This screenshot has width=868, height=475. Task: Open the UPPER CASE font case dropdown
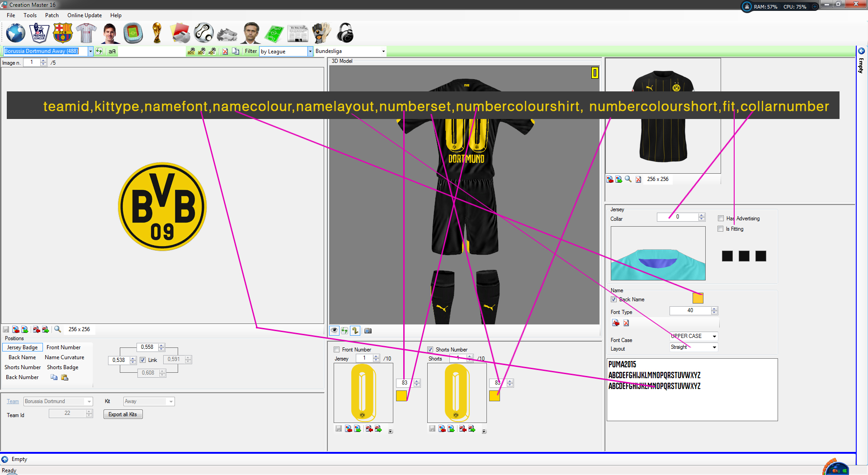714,336
